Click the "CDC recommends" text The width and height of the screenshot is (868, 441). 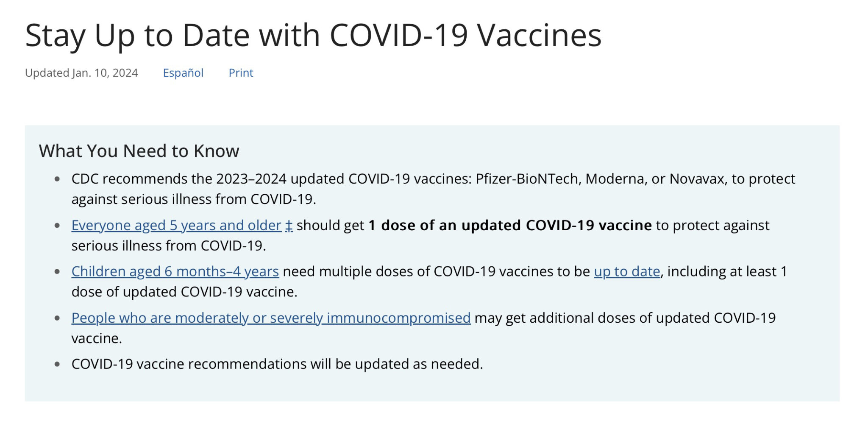[129, 179]
